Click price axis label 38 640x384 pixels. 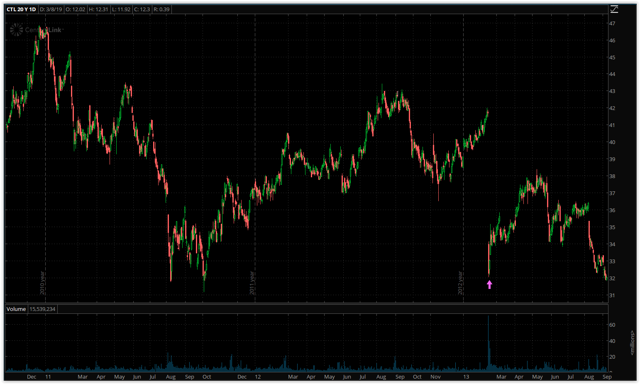[613, 176]
